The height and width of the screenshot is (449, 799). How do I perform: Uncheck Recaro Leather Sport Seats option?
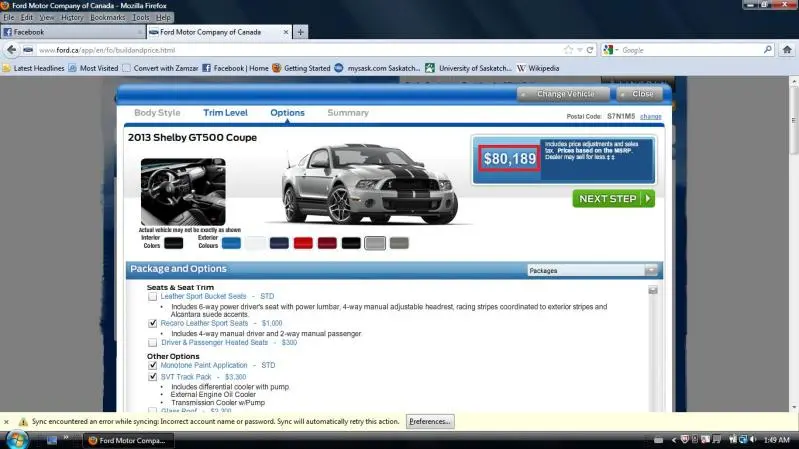click(152, 323)
